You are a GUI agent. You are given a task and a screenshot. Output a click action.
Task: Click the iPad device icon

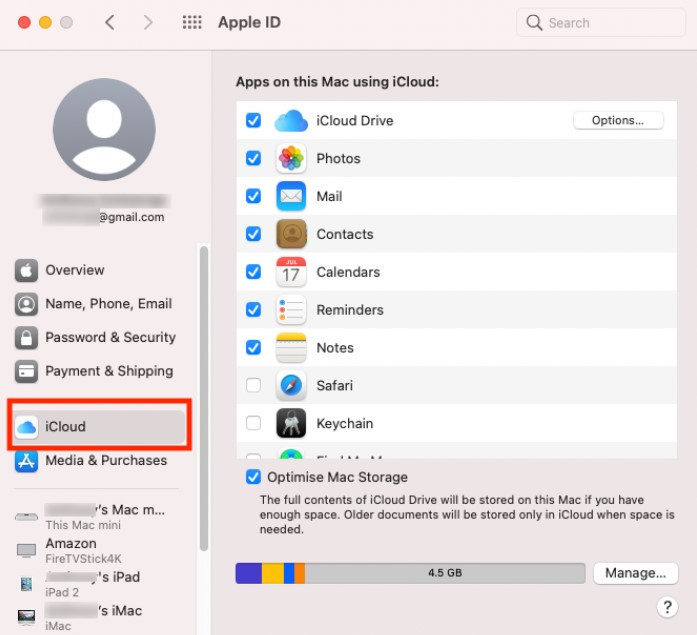[26, 584]
